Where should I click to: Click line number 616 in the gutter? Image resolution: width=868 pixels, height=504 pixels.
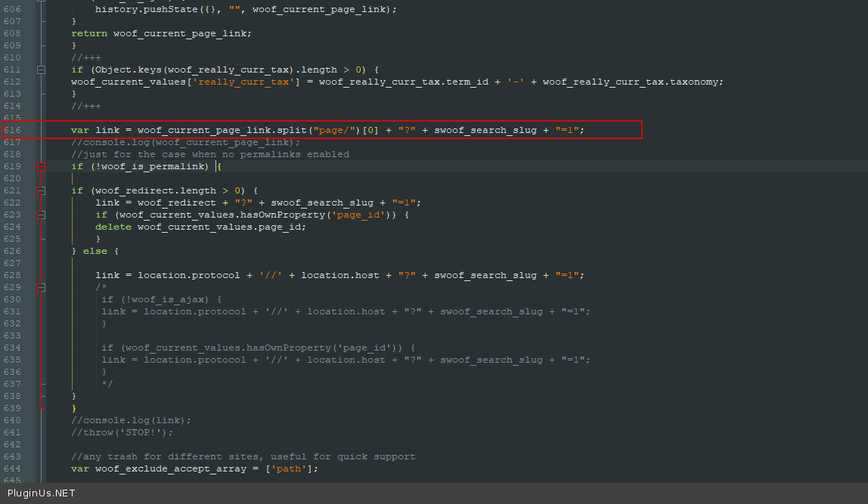(x=12, y=130)
